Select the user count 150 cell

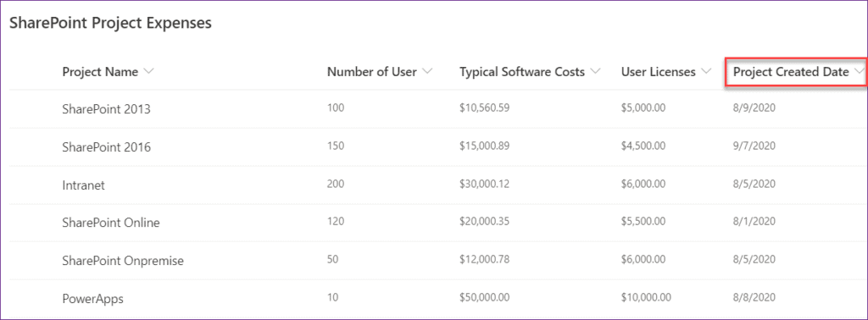coord(336,146)
